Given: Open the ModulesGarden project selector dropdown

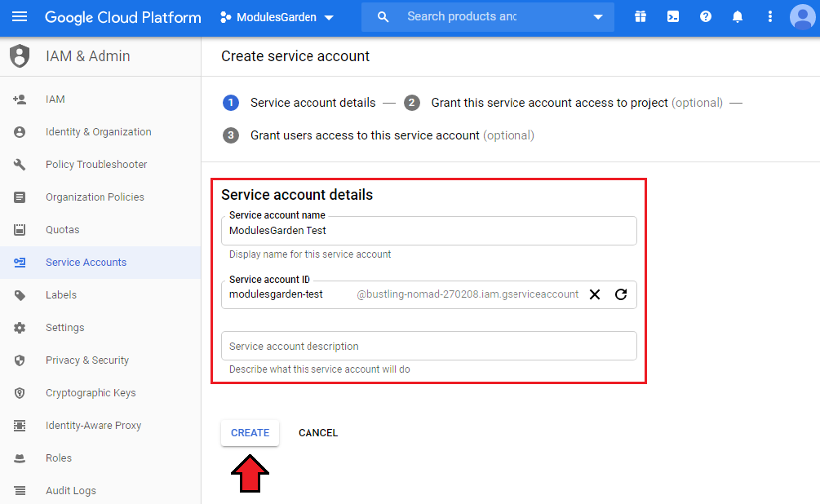Looking at the screenshot, I should pyautogui.click(x=277, y=17).
